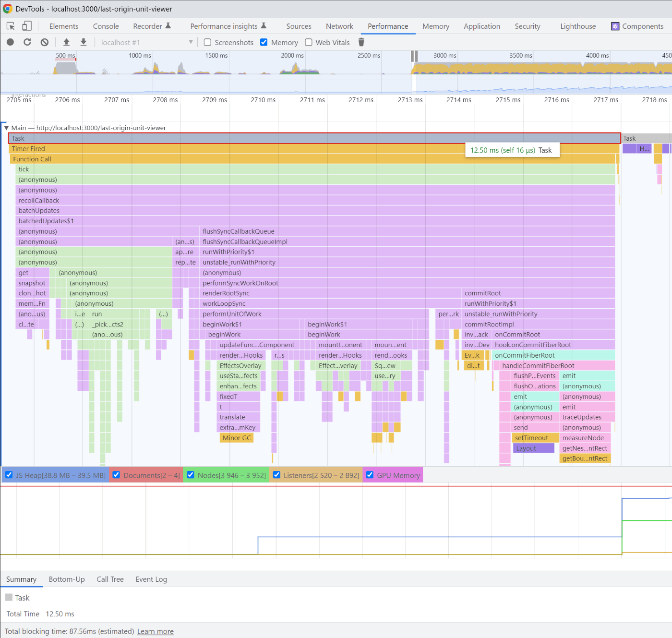Screen dimensions: 672x638
Task: Open the Memory panel tab
Action: coord(436,26)
